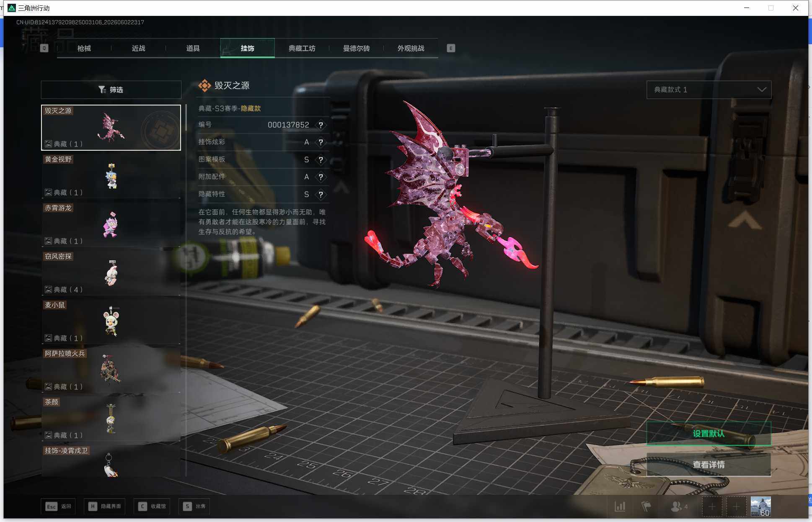Click the Q previous-tab key icon
The width and height of the screenshot is (812, 522).
point(44,48)
